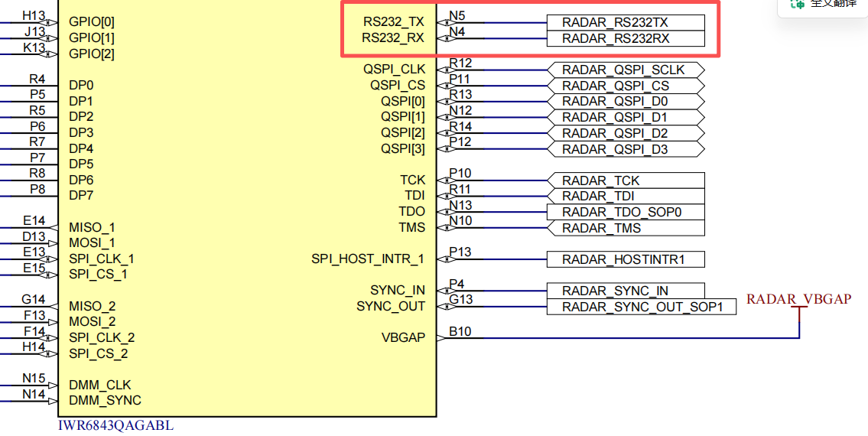Select the SPI_CS_2 pin name

[x=99, y=353]
